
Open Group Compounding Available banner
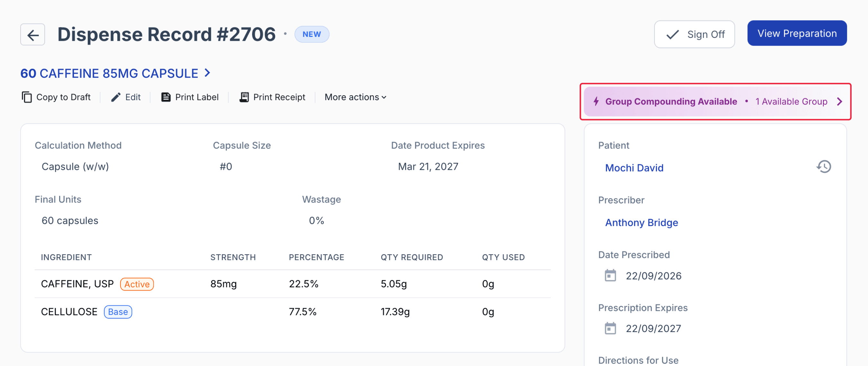(x=715, y=101)
